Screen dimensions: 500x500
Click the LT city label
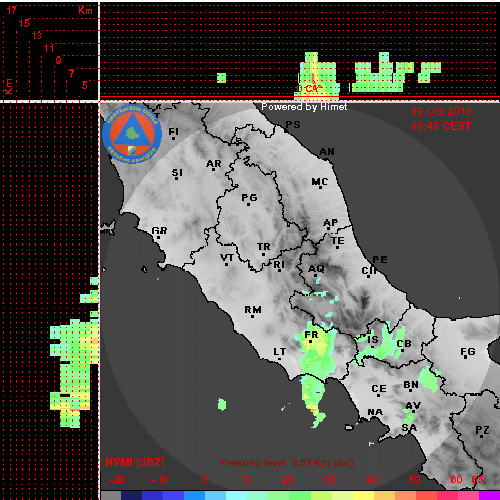click(280, 352)
